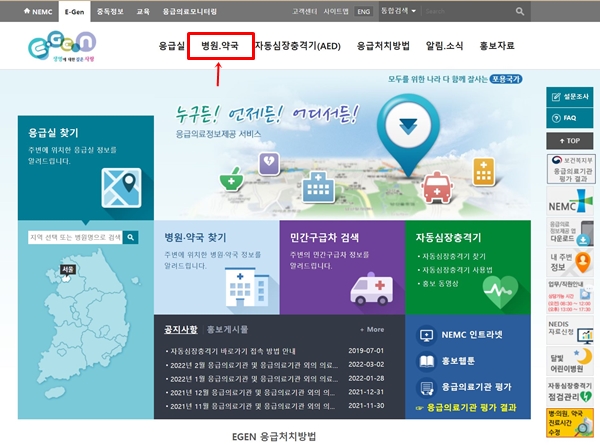Image resolution: width=600 pixels, height=445 pixels.
Task: Open the 병원.약국 main menu
Action: [x=220, y=46]
